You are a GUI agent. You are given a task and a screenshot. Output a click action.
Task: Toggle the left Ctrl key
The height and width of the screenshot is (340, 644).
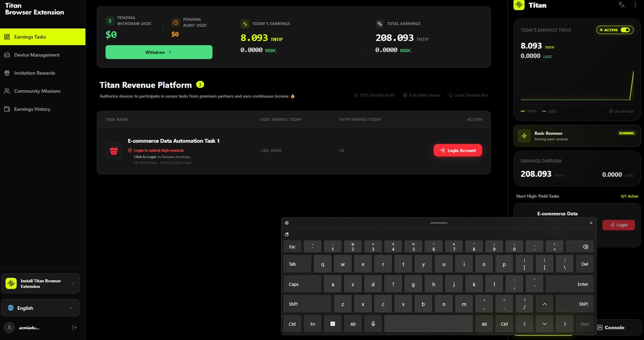pyautogui.click(x=292, y=324)
